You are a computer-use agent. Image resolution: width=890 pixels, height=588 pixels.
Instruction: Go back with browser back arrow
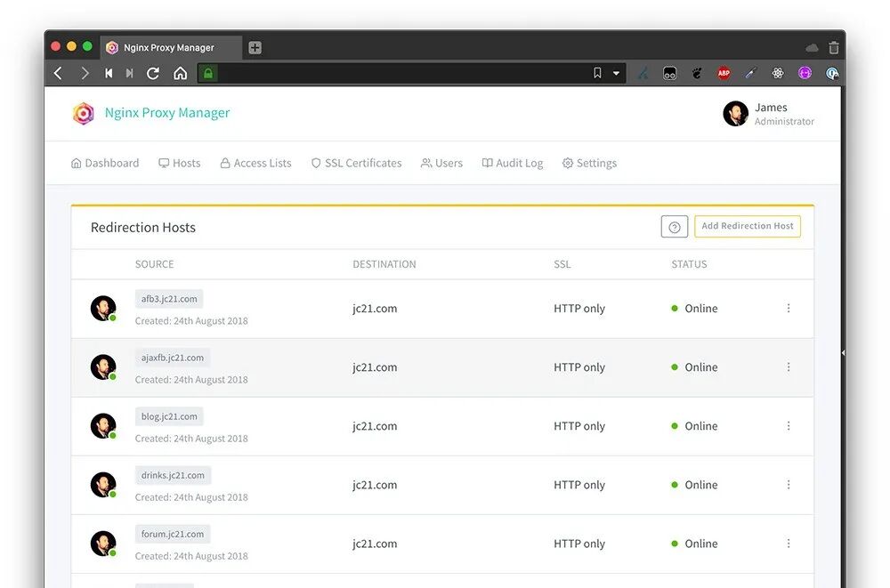pyautogui.click(x=58, y=73)
